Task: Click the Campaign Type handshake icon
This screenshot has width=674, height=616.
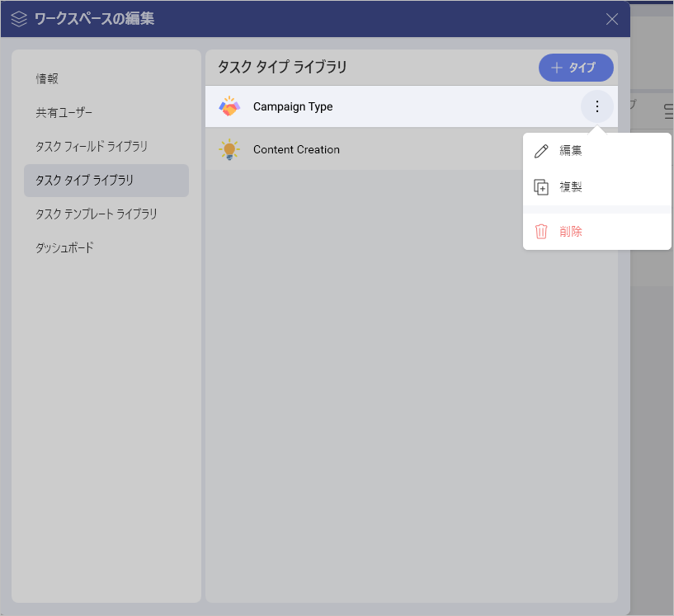Action: (x=229, y=106)
